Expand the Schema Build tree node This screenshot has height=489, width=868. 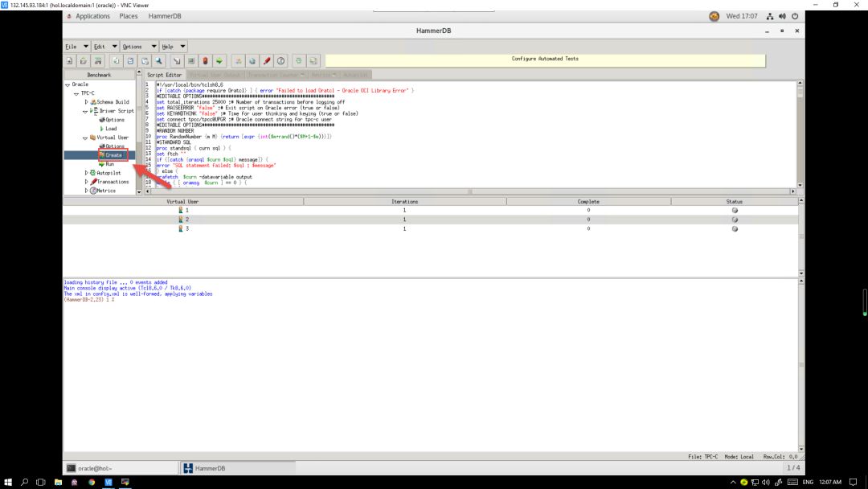[87, 102]
